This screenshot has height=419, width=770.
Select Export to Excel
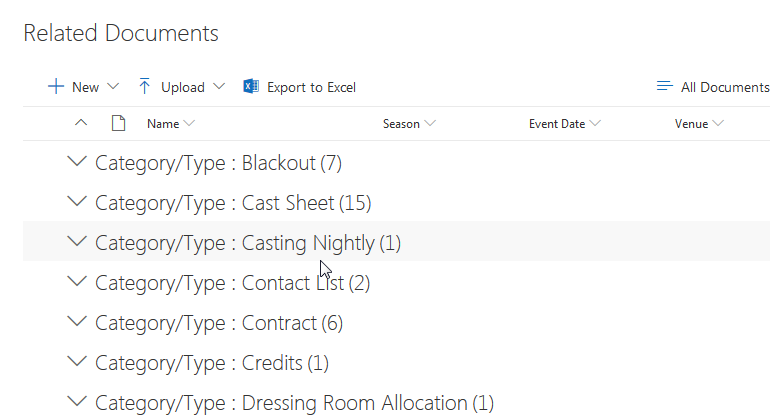(x=311, y=87)
